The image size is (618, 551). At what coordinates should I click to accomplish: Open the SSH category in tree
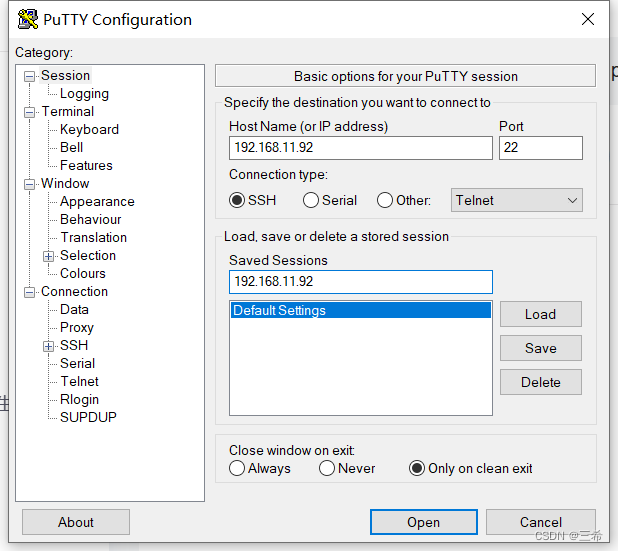[x=74, y=345]
